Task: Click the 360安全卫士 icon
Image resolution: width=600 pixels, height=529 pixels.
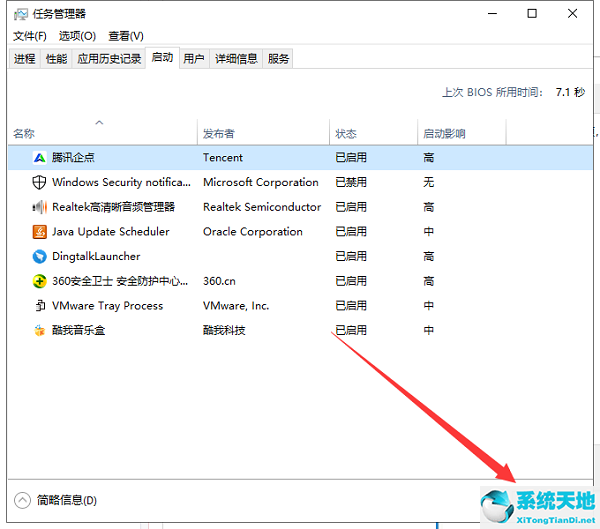Action: [x=39, y=281]
